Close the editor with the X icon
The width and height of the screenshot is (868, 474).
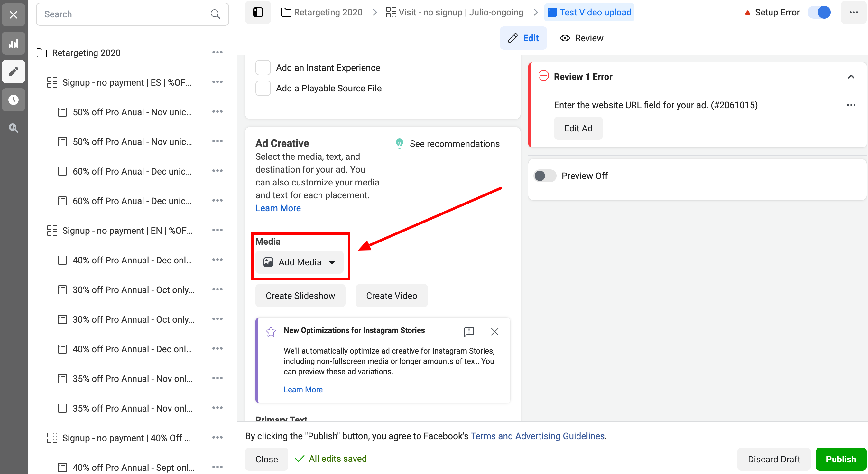(14, 14)
